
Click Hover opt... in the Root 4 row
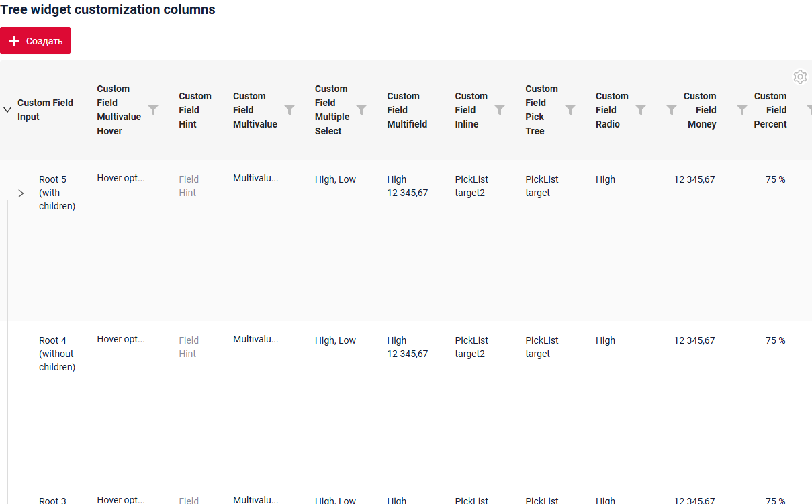tap(121, 339)
